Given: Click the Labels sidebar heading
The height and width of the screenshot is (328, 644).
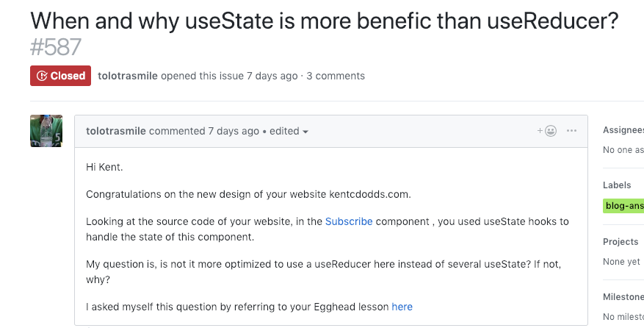Looking at the screenshot, I should pyautogui.click(x=617, y=185).
